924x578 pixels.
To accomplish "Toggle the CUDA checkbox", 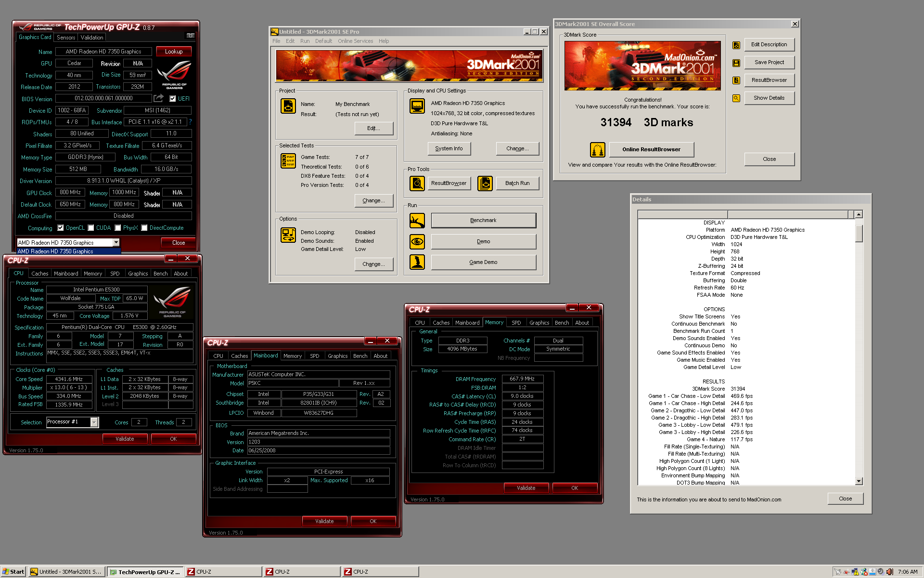I will click(x=90, y=228).
